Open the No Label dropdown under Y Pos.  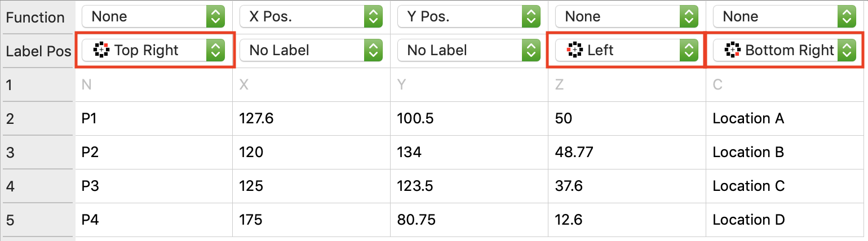click(469, 51)
